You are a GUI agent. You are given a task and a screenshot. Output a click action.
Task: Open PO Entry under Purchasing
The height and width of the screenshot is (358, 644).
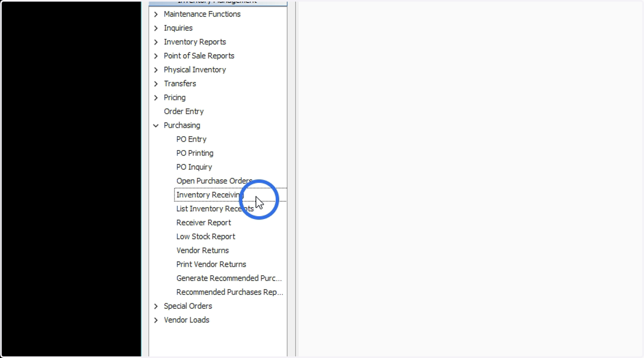click(192, 140)
